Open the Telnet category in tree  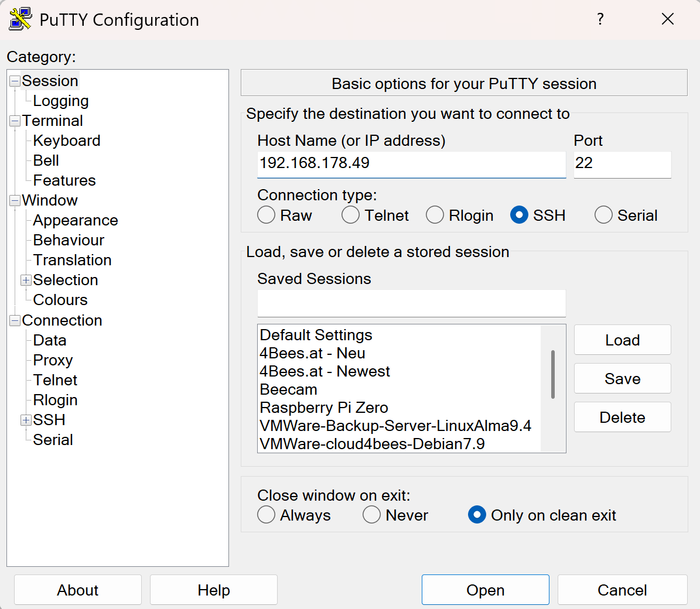tap(55, 380)
